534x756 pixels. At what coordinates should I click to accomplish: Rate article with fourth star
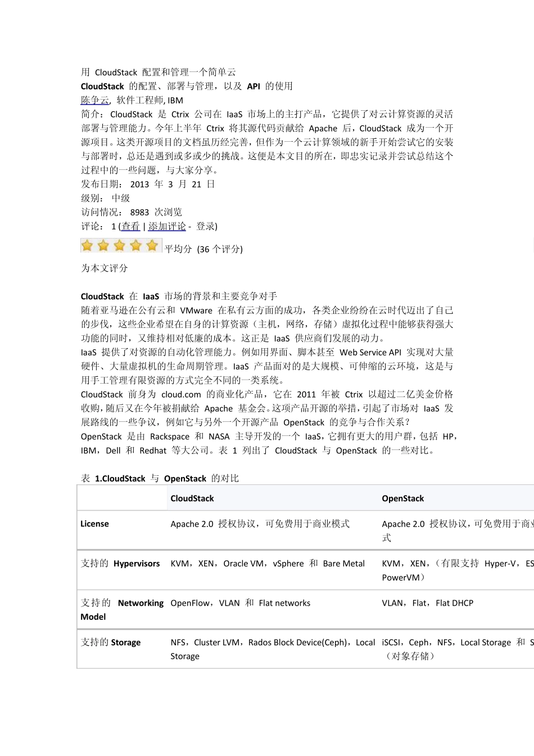[x=136, y=245]
